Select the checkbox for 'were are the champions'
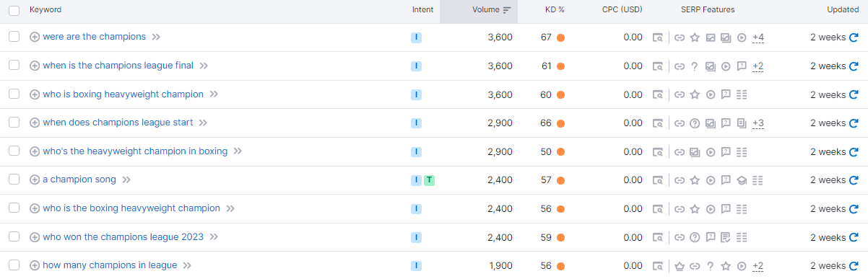 click(14, 37)
